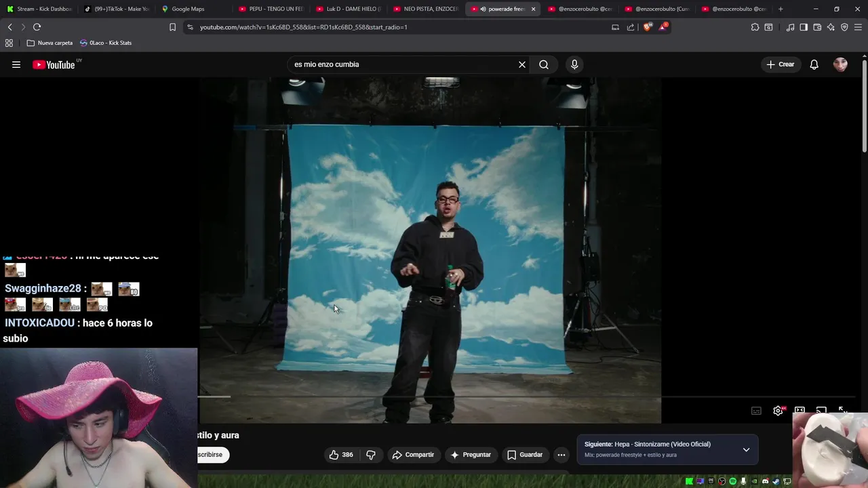
Task: Open the Crear create menu
Action: [x=781, y=64]
